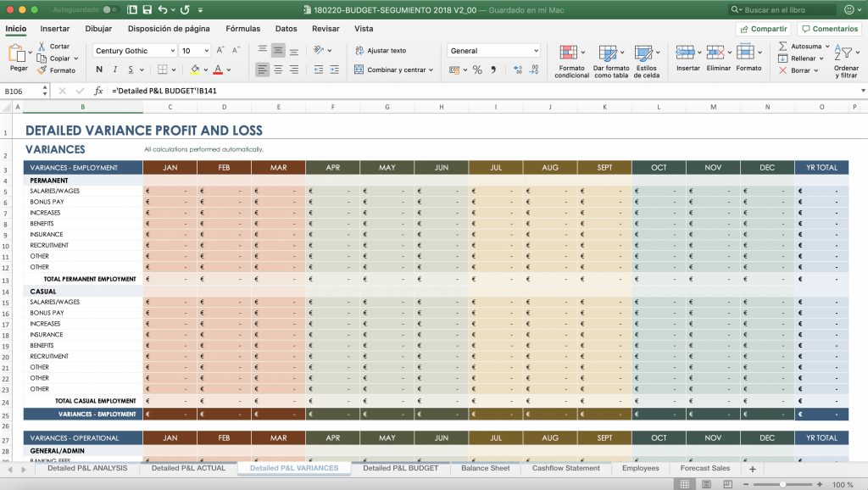Click the Copiar copy icon
Viewport: 868px width, 490px height.
[x=42, y=58]
